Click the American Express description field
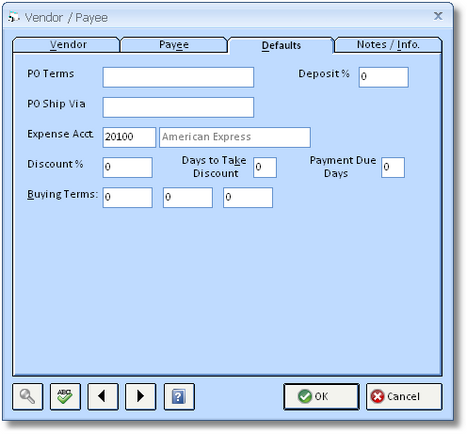Viewport: 467px width, 434px height. point(235,137)
